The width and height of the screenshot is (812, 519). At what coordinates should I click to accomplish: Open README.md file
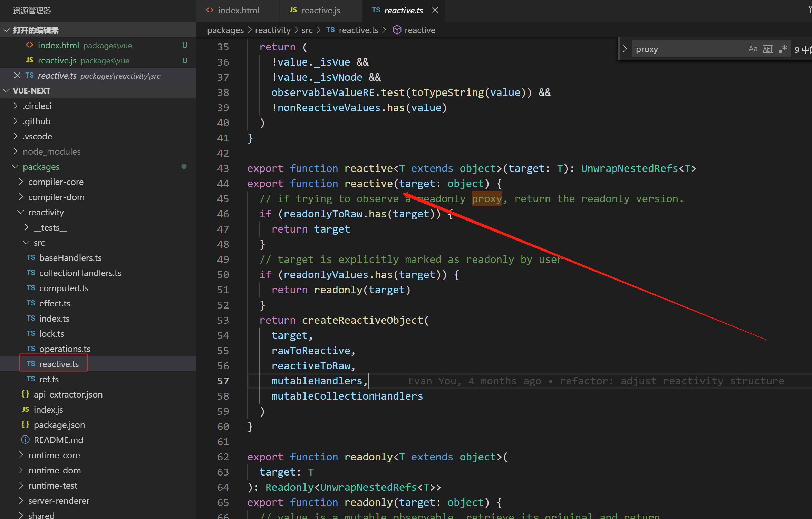click(98, 440)
